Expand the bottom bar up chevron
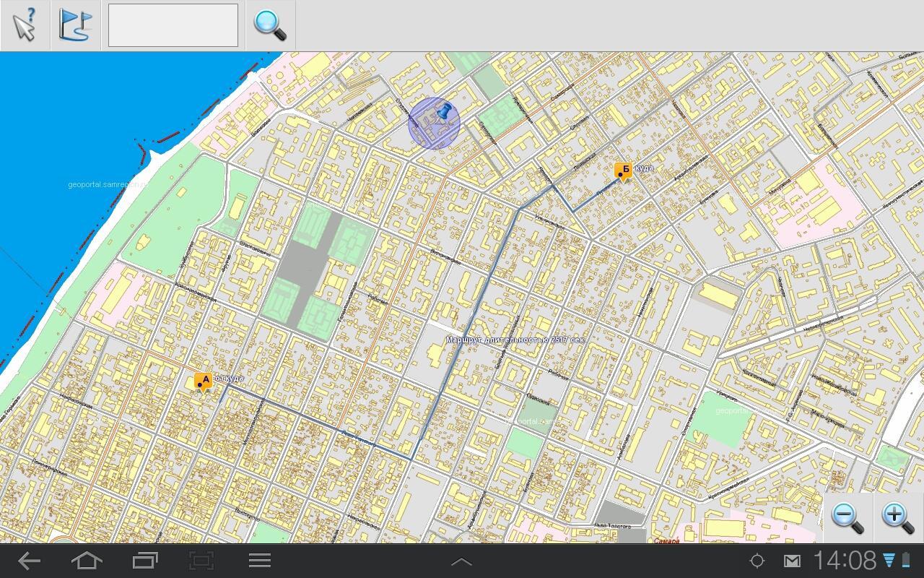Screen dimensions: 924x578 tap(461, 561)
